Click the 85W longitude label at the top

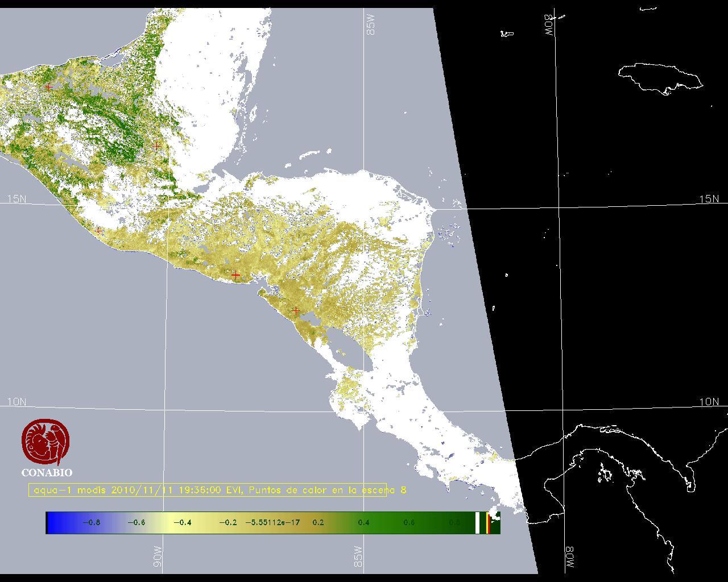click(371, 25)
